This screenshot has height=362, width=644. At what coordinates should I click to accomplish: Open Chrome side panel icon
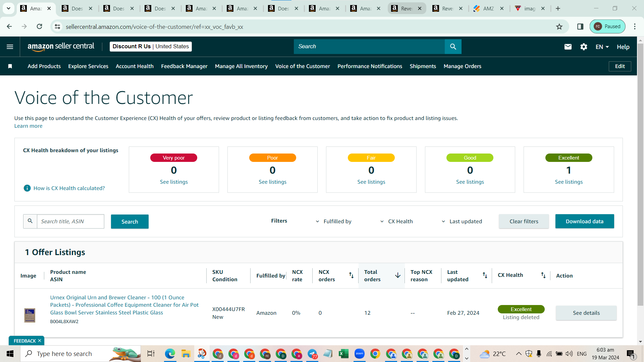pos(580,26)
